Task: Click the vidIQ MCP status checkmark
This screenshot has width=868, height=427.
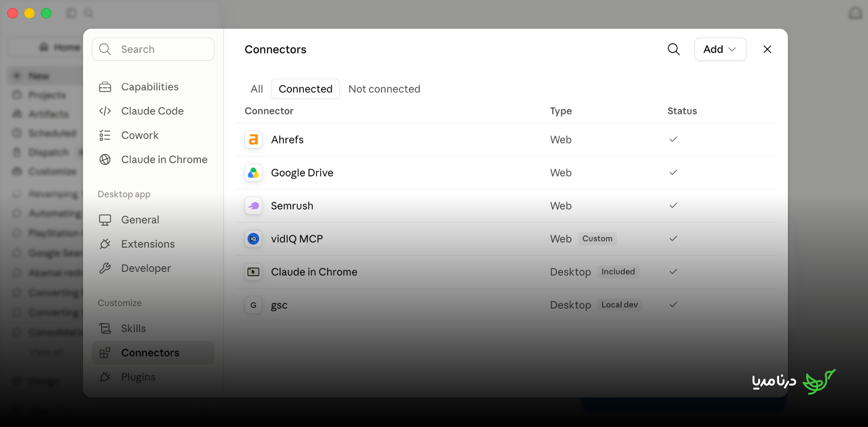Action: pos(673,239)
